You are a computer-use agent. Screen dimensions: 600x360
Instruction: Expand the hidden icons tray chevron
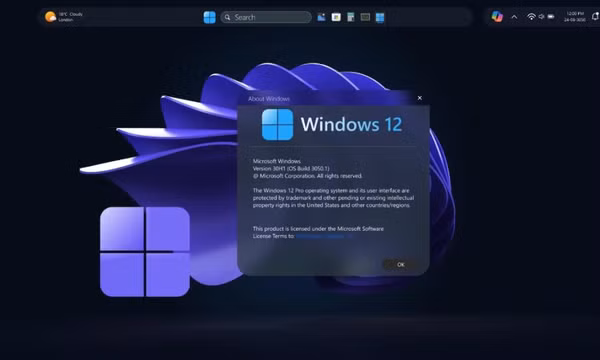[514, 17]
